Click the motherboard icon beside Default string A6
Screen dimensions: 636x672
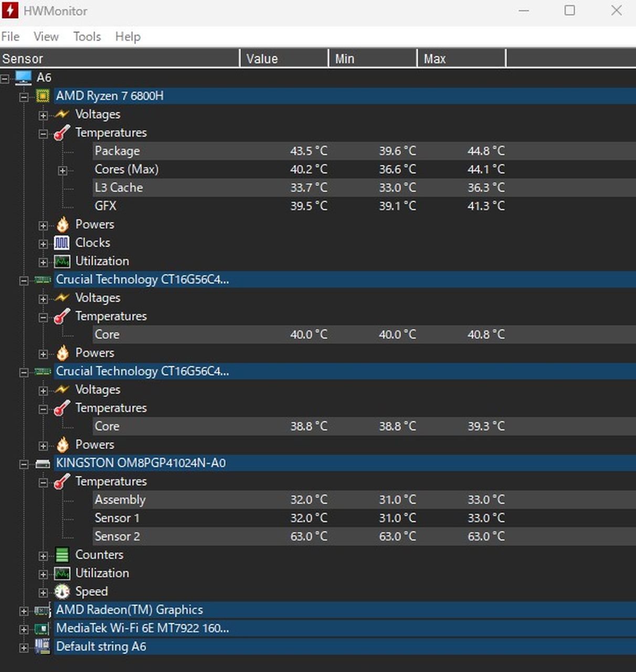click(43, 647)
